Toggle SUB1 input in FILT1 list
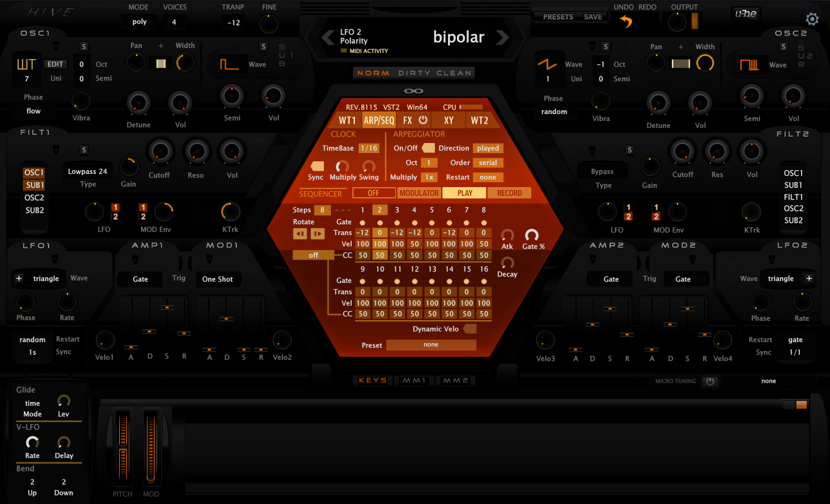 34,185
